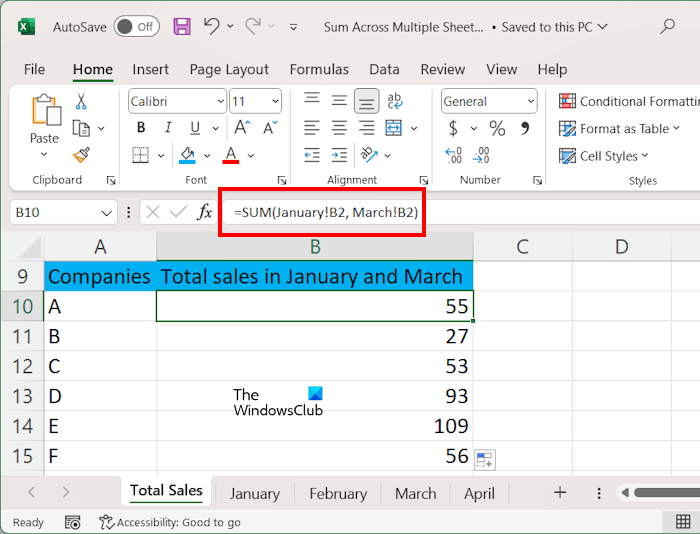The image size is (700, 534).
Task: Toggle Underline formatting
Action: pyautogui.click(x=195, y=128)
